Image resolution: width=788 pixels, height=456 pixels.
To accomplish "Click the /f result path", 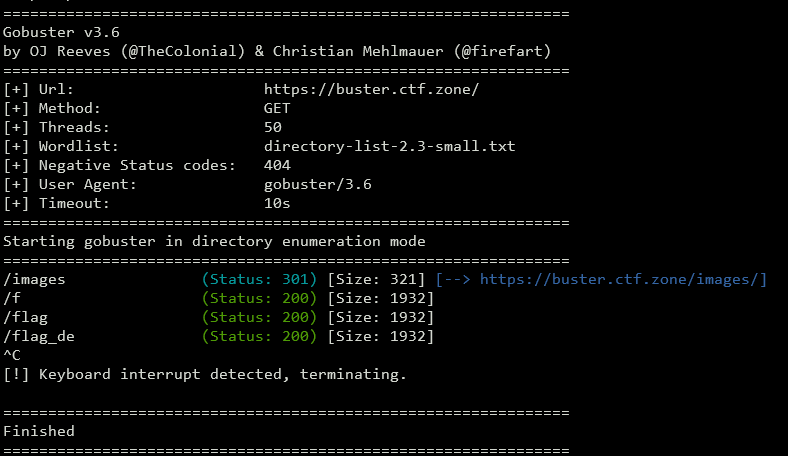I will pos(12,299).
